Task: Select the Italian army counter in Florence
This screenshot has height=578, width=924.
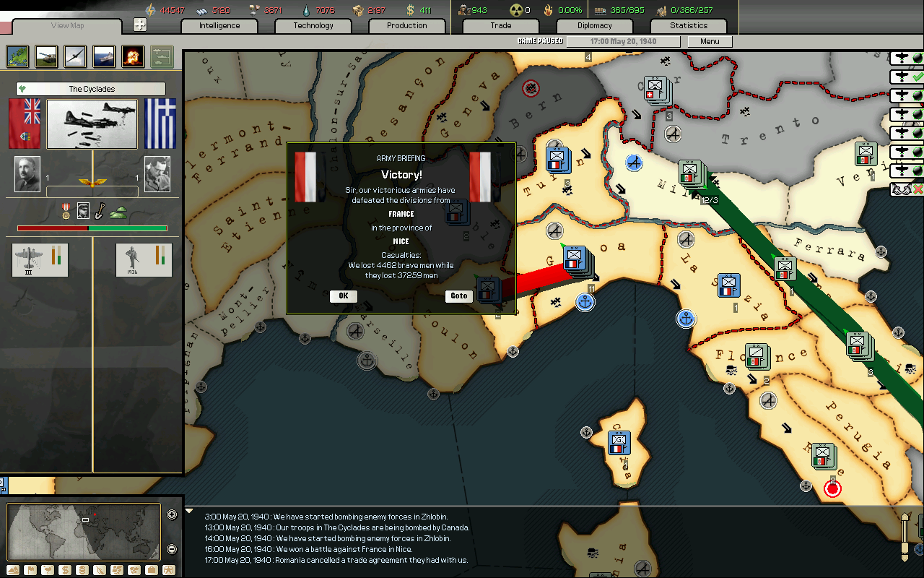Action: (757, 356)
